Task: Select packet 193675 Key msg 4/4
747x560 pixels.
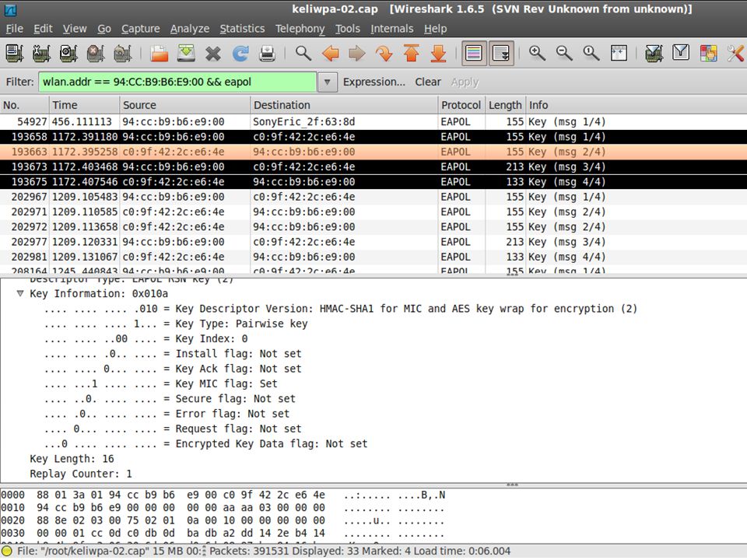Action: (x=373, y=182)
